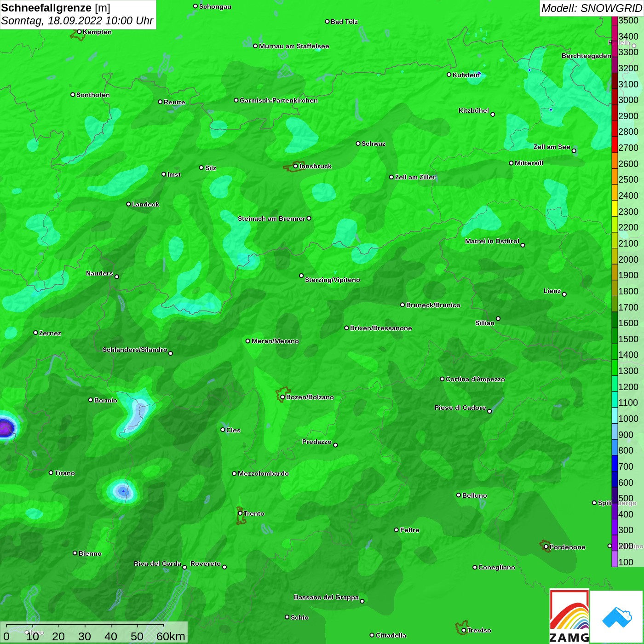This screenshot has width=644, height=644.
Task: Click the Zernez location dot
Action: (x=35, y=333)
